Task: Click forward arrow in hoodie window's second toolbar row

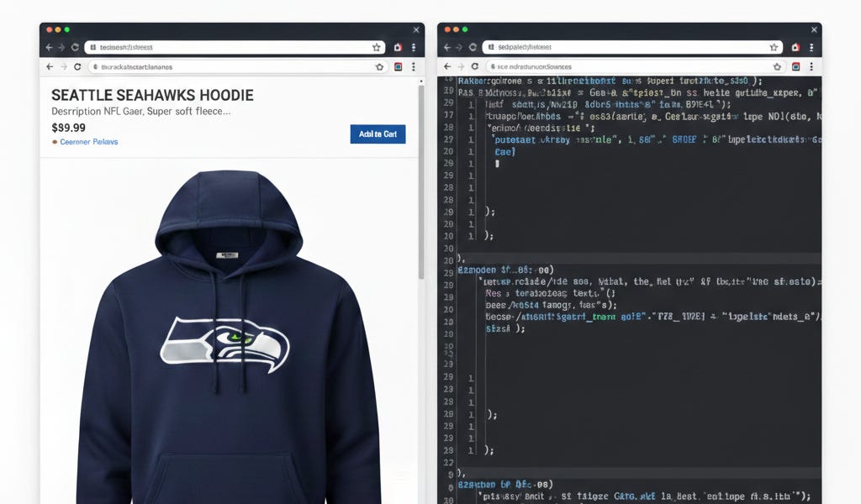Action: coord(64,66)
